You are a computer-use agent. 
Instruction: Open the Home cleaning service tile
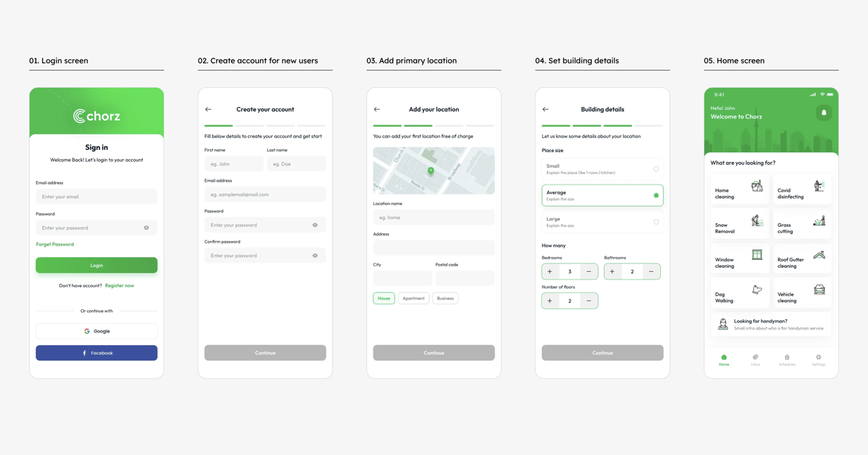point(739,190)
